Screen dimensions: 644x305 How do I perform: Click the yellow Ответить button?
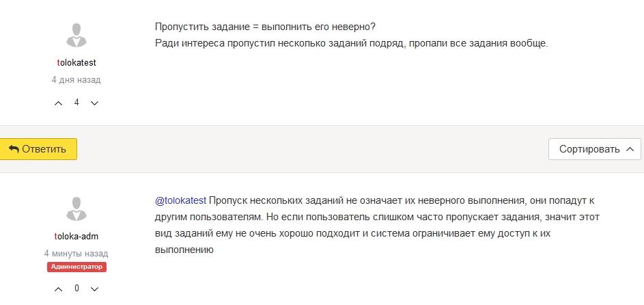pyautogui.click(x=38, y=149)
